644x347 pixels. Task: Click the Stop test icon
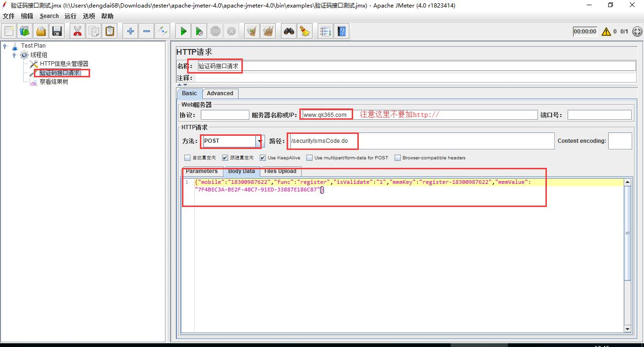215,31
